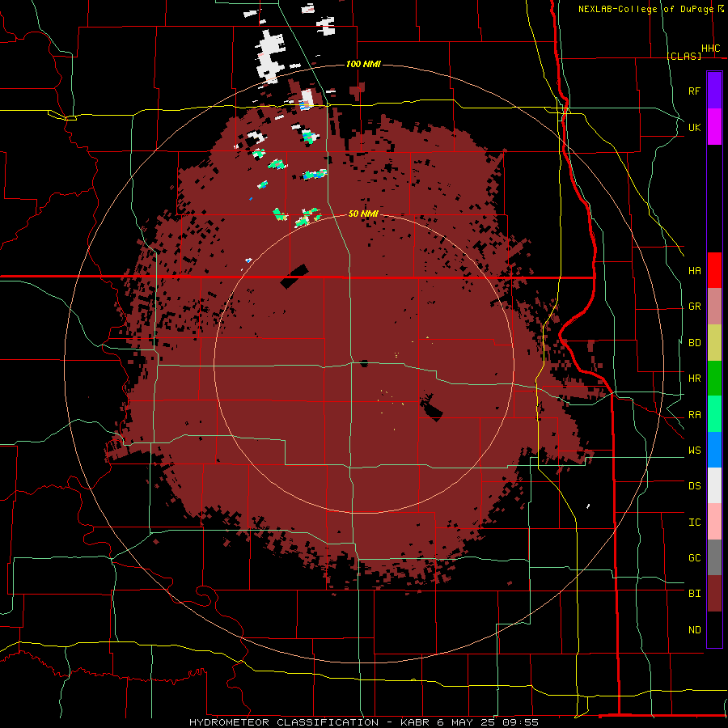The height and width of the screenshot is (728, 728).
Task: Click the RF purple legend swatch
Action: [x=714, y=91]
